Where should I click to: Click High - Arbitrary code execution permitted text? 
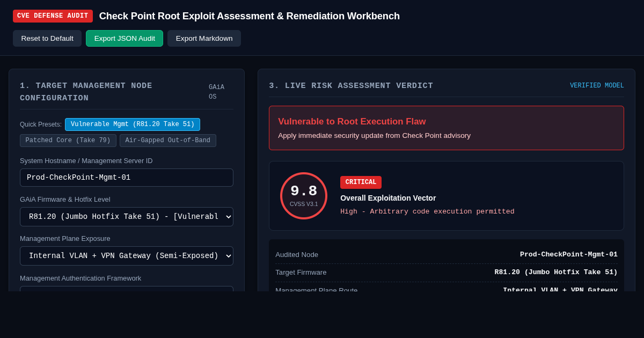coord(427,212)
